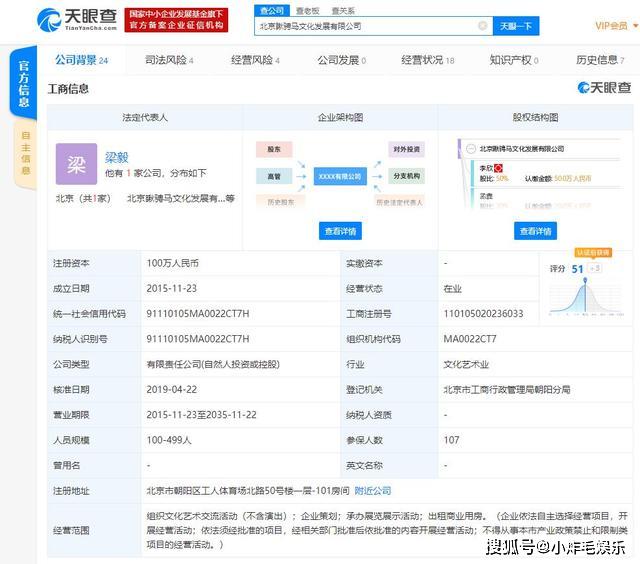Open the 知识产权 tab

coord(514,60)
